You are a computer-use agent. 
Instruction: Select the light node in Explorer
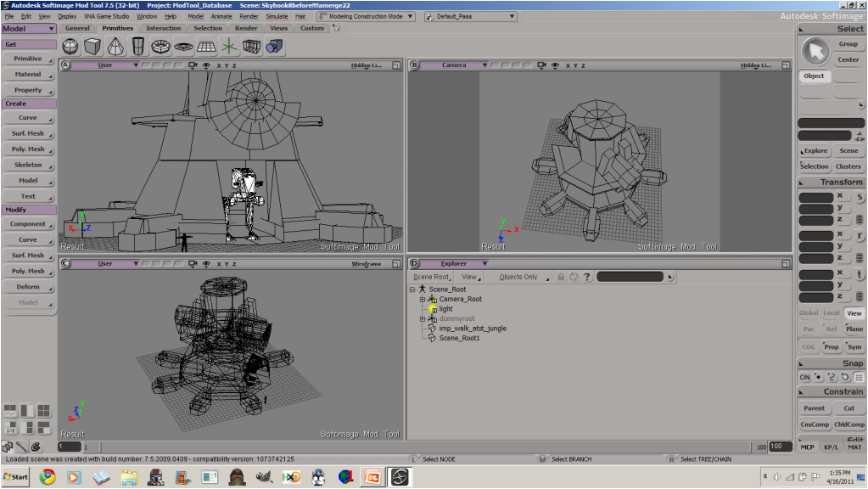pyautogui.click(x=445, y=309)
